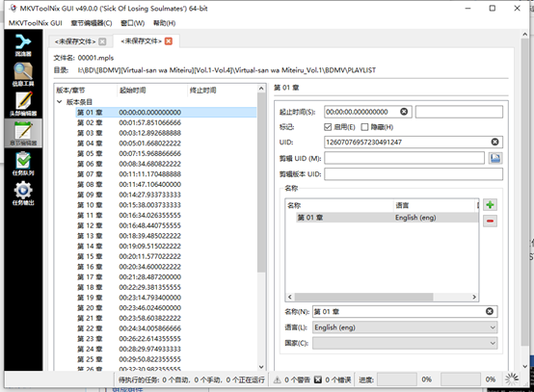This screenshot has height=392, width=534.
Task: Select chapter 05 starting at 00:07:15.968866666
Action: (166, 153)
